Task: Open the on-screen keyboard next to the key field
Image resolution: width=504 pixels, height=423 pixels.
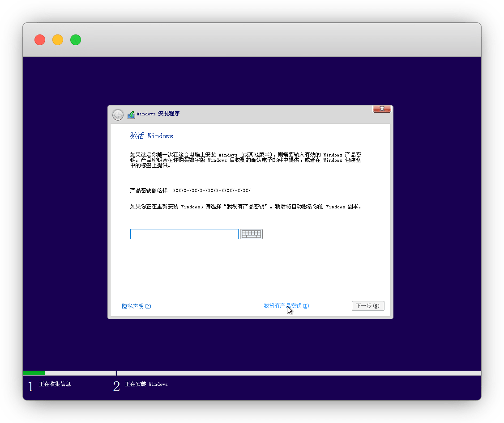Action: [x=251, y=234]
